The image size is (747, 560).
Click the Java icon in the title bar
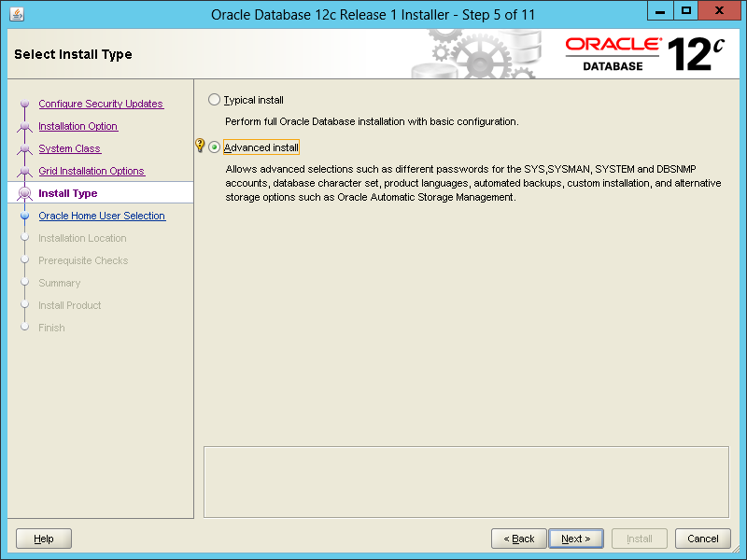click(x=17, y=14)
